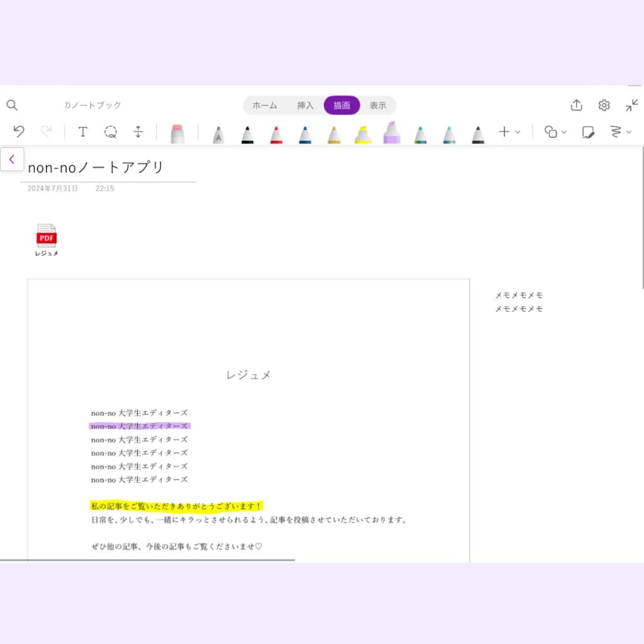Click the line starting 日常を、少しでも
This screenshot has width=644, height=644.
tap(249, 519)
